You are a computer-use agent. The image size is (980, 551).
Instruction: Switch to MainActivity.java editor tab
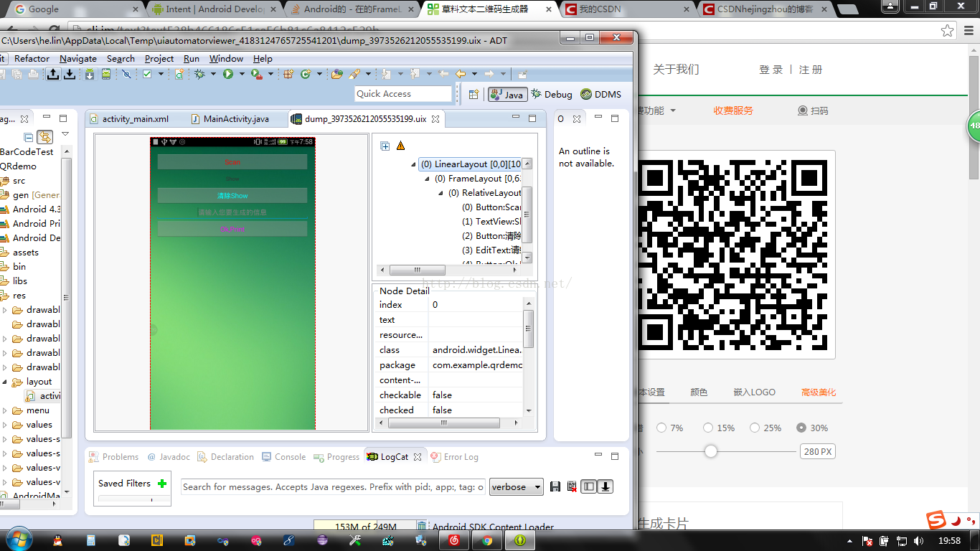230,119
